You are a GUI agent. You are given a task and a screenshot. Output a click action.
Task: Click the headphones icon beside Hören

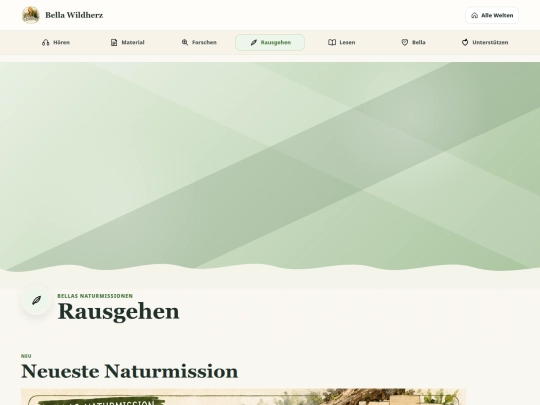click(x=45, y=42)
